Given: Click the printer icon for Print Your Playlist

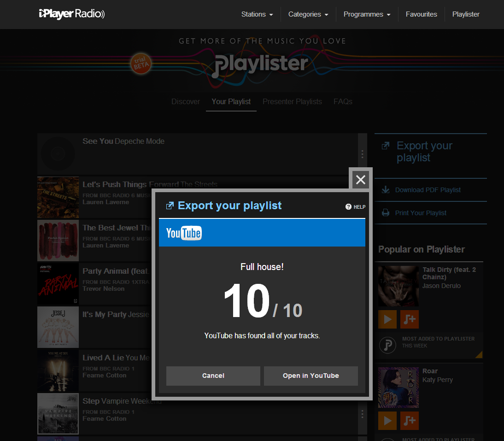Looking at the screenshot, I should 386,213.
